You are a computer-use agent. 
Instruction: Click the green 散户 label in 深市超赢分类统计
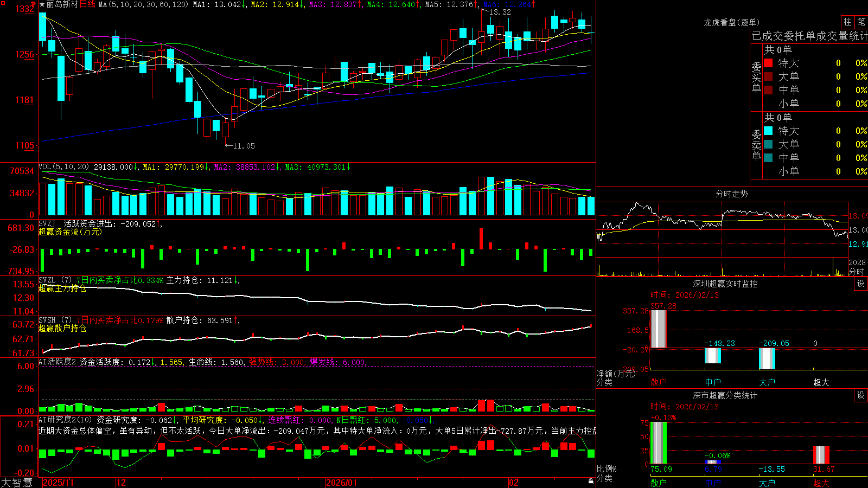coord(659,483)
